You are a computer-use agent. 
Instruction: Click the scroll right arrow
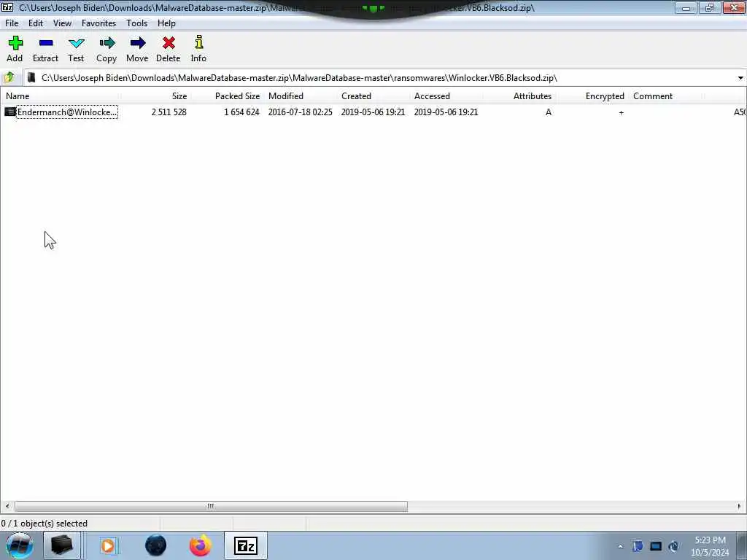coord(740,506)
